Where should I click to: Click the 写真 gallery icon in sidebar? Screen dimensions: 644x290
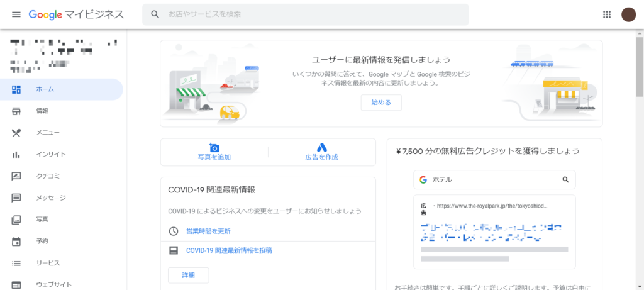(16, 220)
